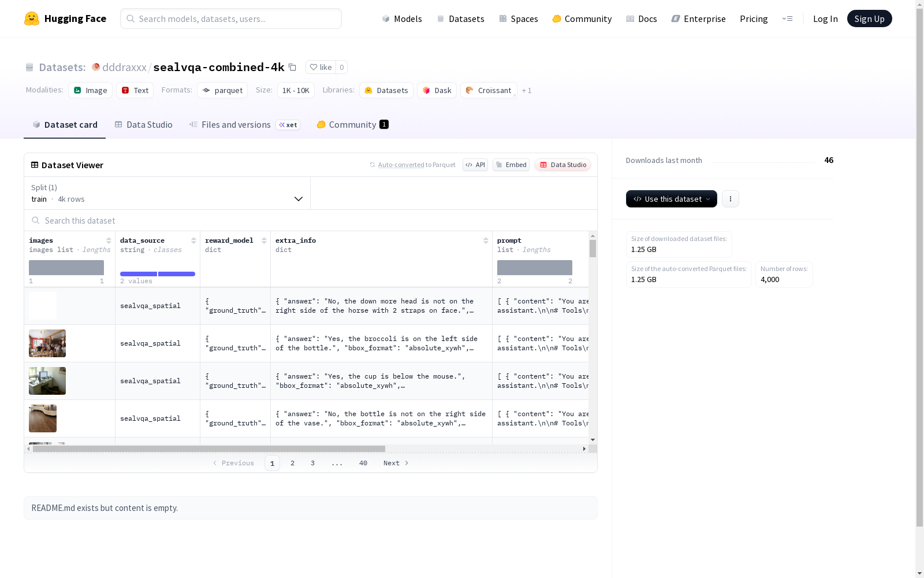
Task: Click the heart like button
Action: (x=321, y=67)
